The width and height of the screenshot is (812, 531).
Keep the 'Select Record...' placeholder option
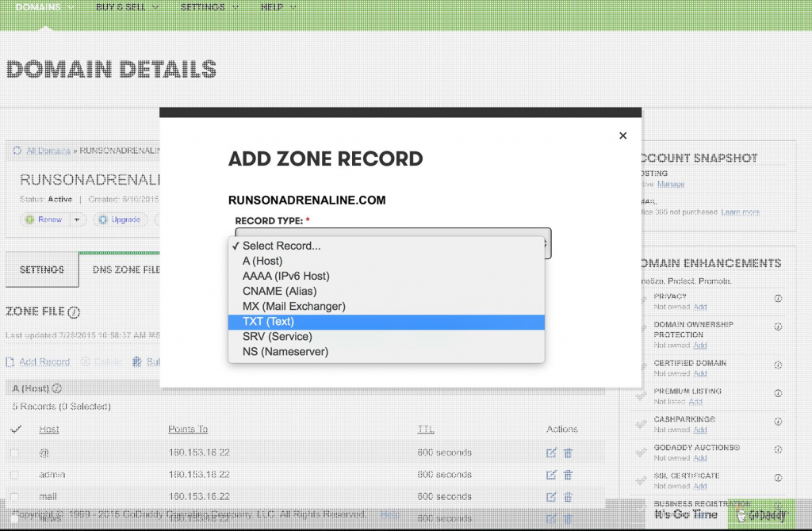coord(386,246)
